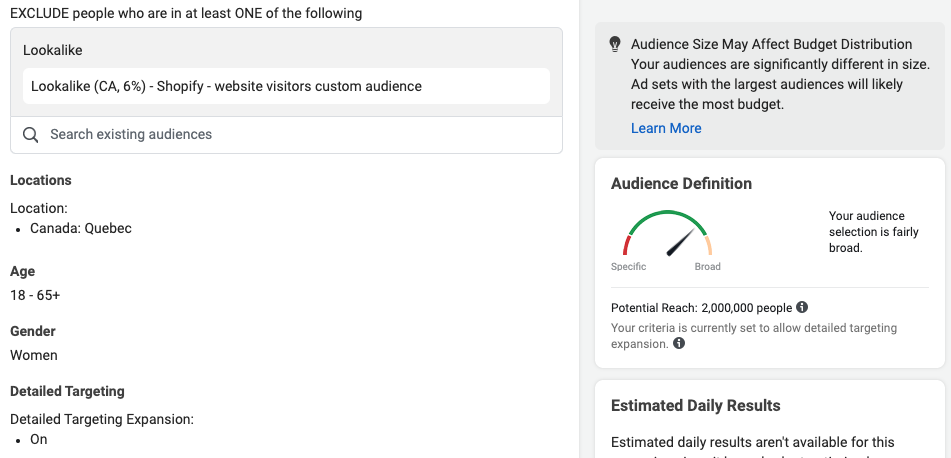Click the audience gauge needle
951x458 pixels.
click(x=681, y=241)
